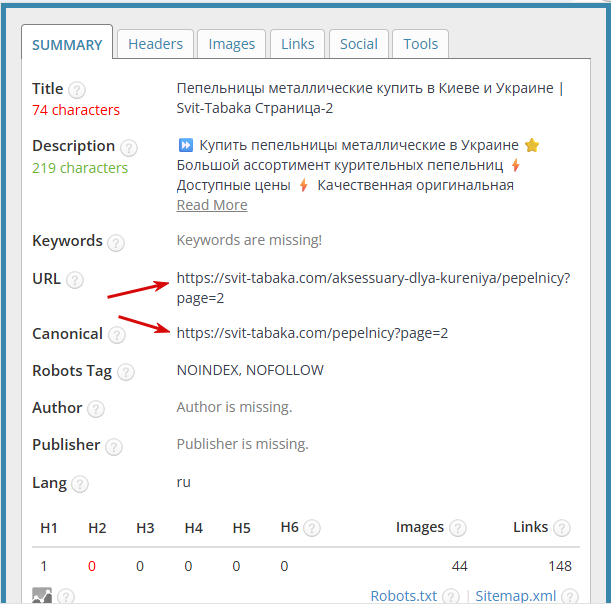Click the help icon after Robots.txt
Screen dimensions: 611x604
click(x=451, y=596)
